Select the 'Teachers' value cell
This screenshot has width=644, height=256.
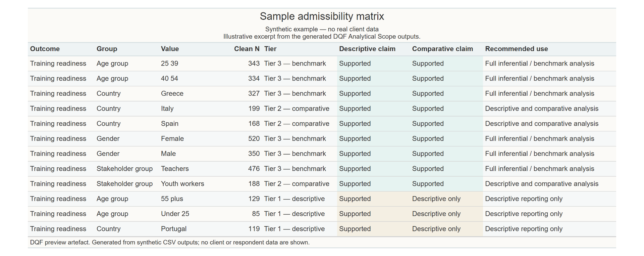175,169
